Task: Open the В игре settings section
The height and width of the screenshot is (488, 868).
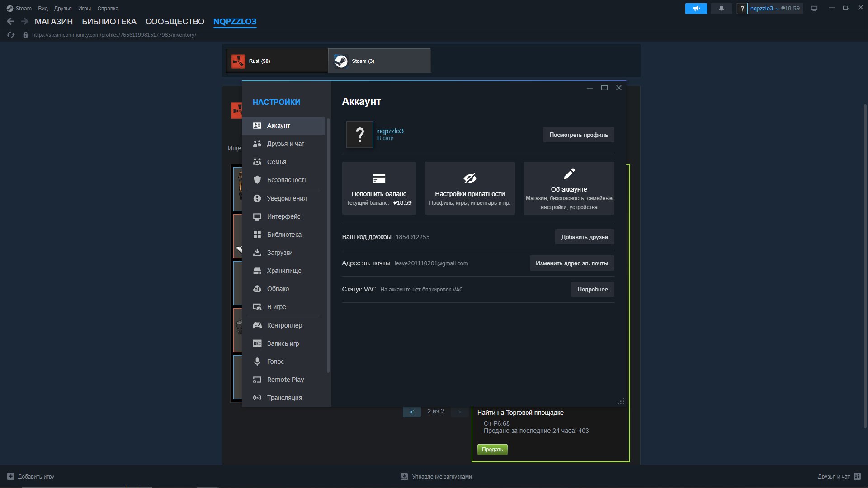Action: 283,307
